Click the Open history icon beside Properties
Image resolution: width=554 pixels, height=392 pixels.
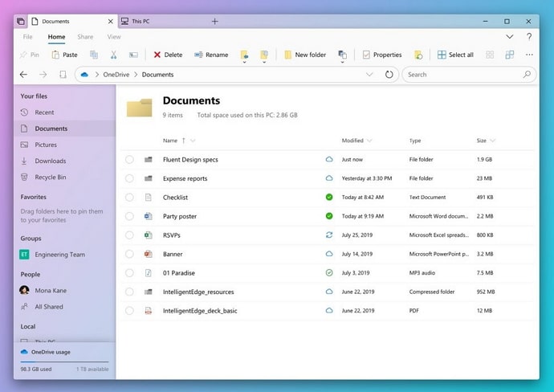(x=418, y=55)
